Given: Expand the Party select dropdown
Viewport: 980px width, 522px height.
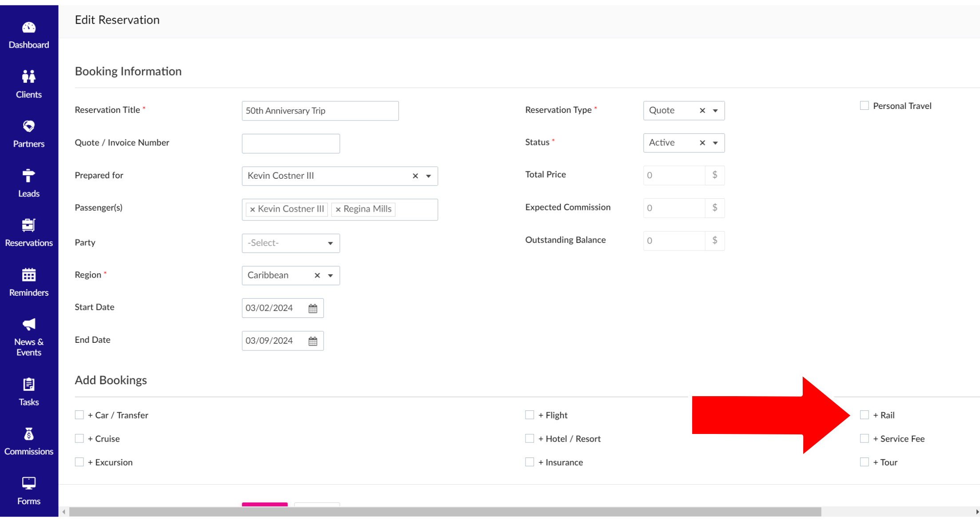Looking at the screenshot, I should (291, 243).
